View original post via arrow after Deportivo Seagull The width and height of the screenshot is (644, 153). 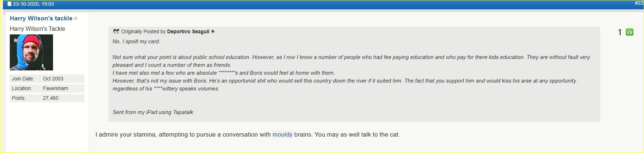pos(213,31)
